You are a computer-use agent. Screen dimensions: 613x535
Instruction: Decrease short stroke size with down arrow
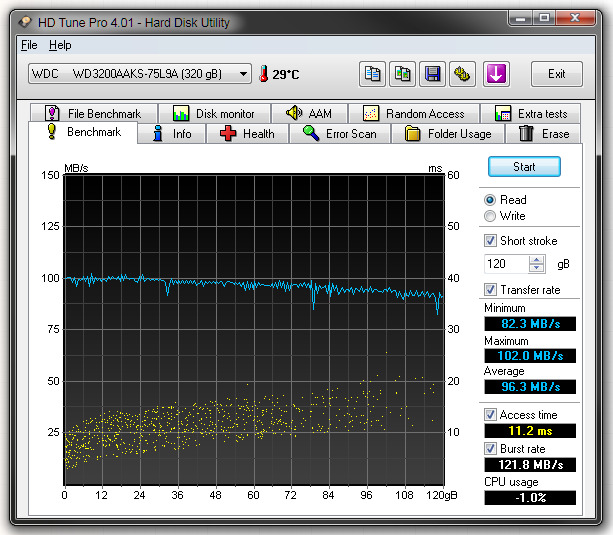537,269
